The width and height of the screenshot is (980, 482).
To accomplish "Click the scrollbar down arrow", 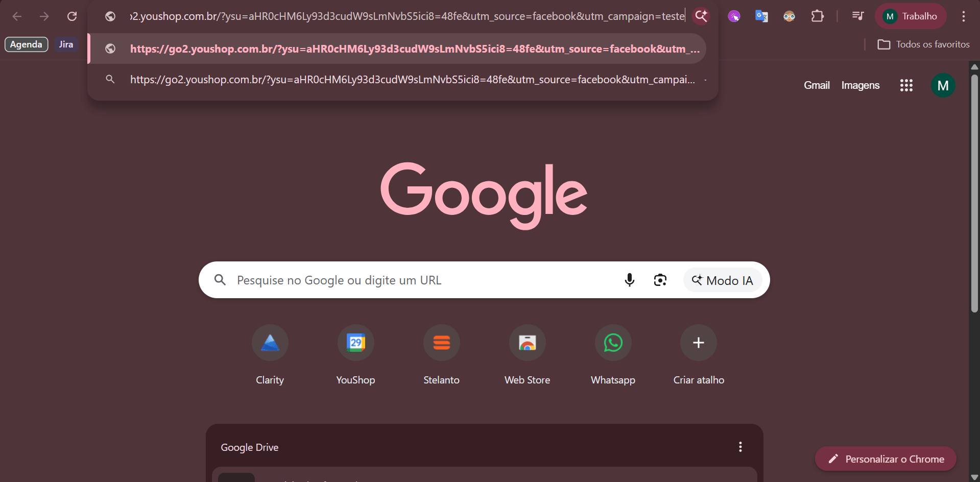I will 974,477.
